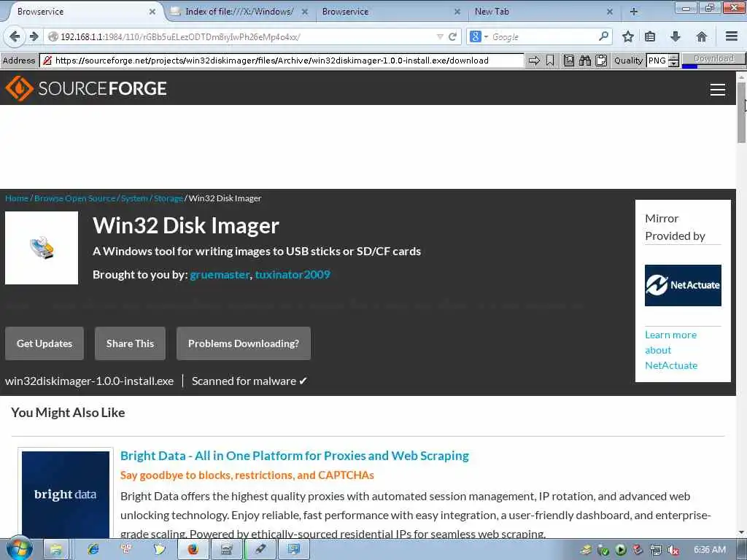
Task: Click the Browservice Address URL field
Action: click(x=282, y=61)
